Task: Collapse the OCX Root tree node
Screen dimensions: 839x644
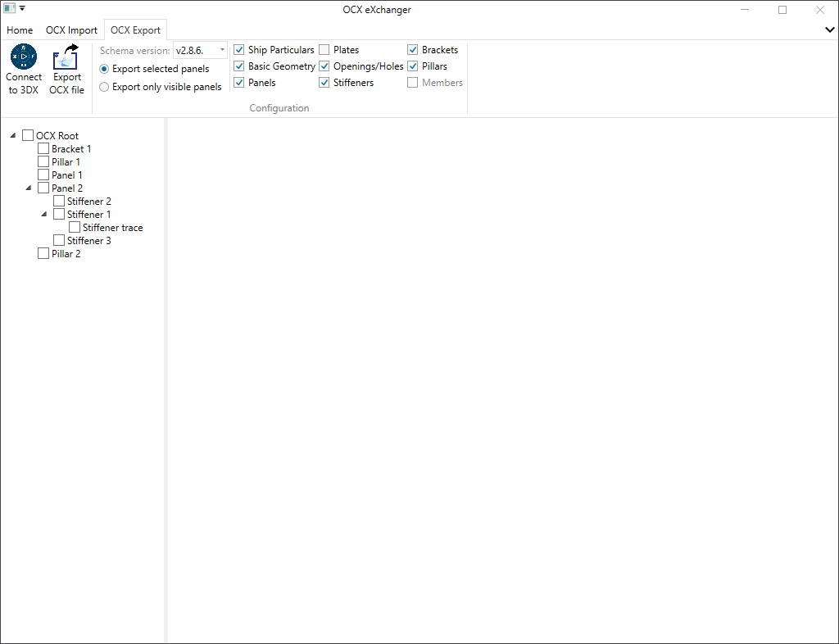Action: click(x=13, y=136)
